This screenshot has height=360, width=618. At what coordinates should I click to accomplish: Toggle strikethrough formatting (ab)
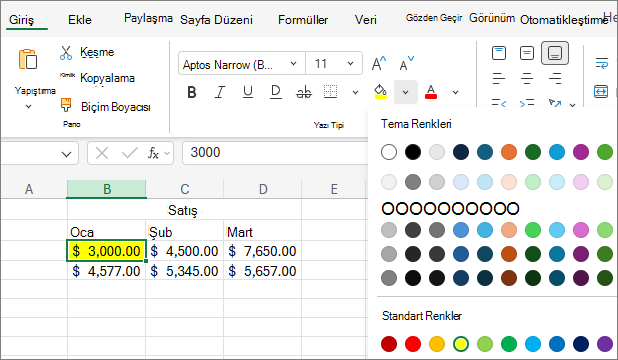coord(303,92)
